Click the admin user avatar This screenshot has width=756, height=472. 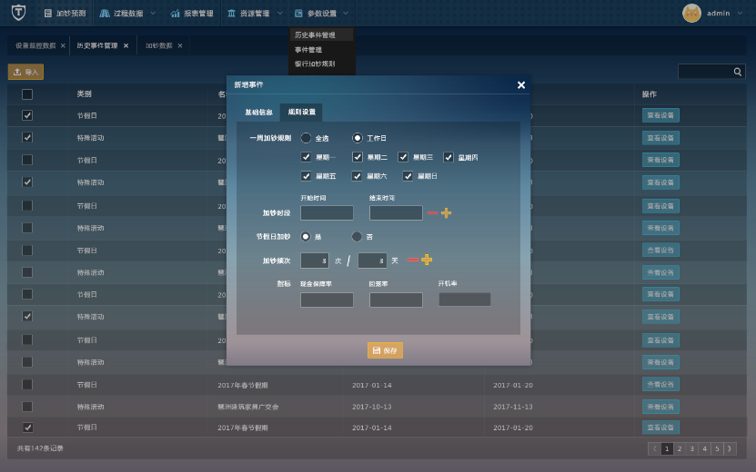tap(691, 13)
